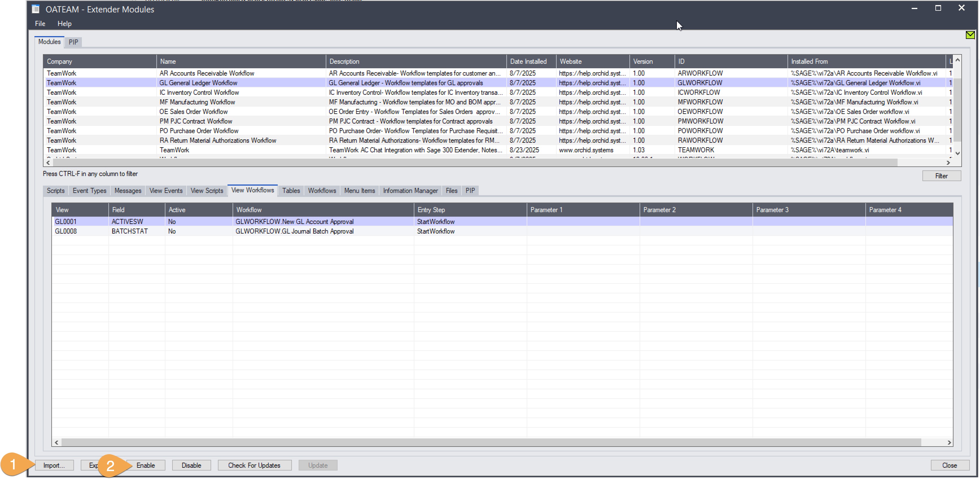Click the Active column header
This screenshot has width=980, height=479.
199,210
